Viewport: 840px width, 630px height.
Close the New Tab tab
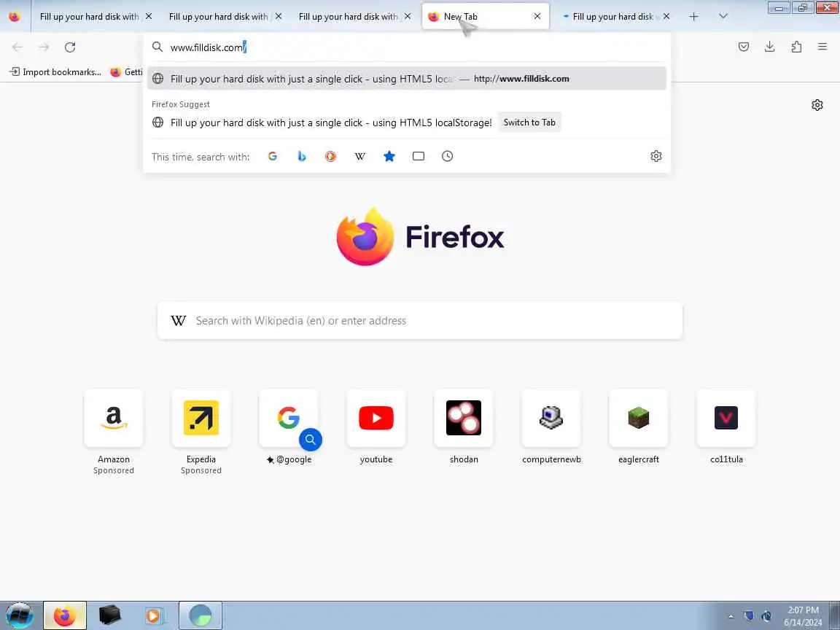537,16
